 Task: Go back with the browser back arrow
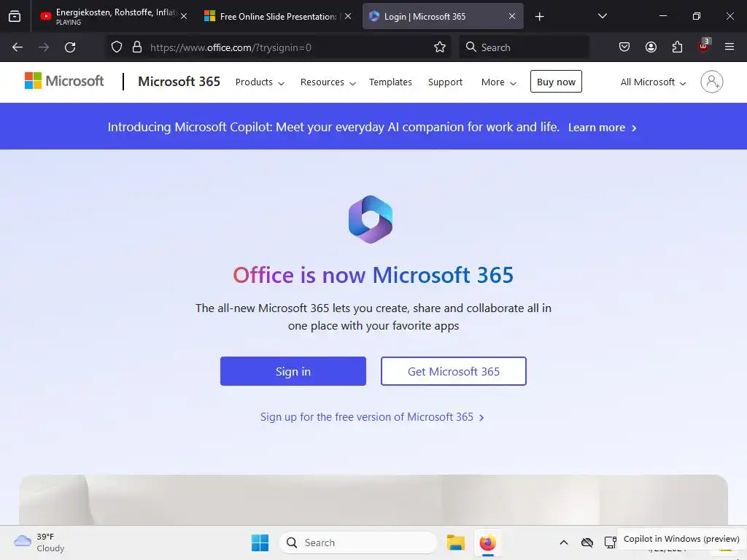pyautogui.click(x=18, y=47)
